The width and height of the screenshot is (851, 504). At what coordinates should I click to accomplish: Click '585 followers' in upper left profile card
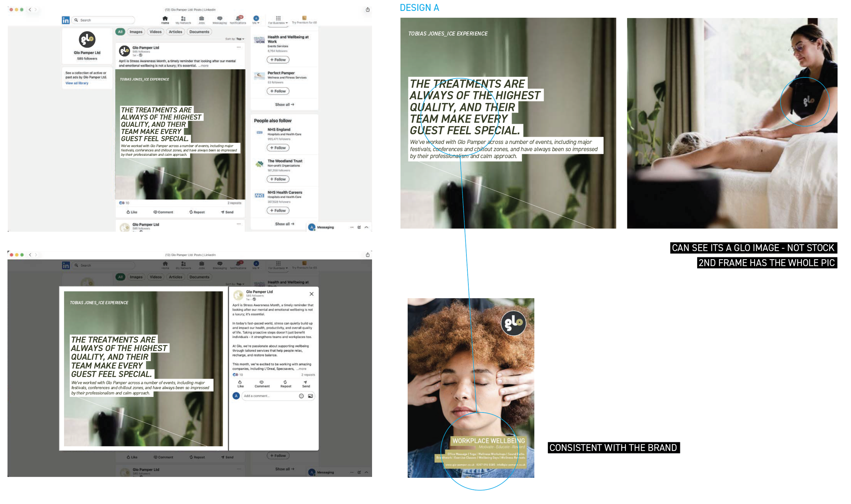click(87, 58)
